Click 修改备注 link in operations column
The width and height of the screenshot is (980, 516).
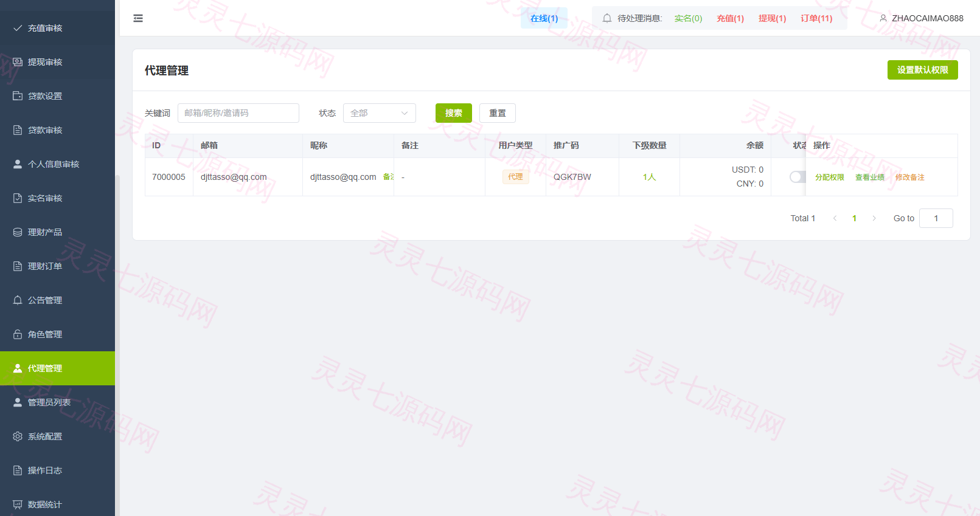tap(910, 177)
